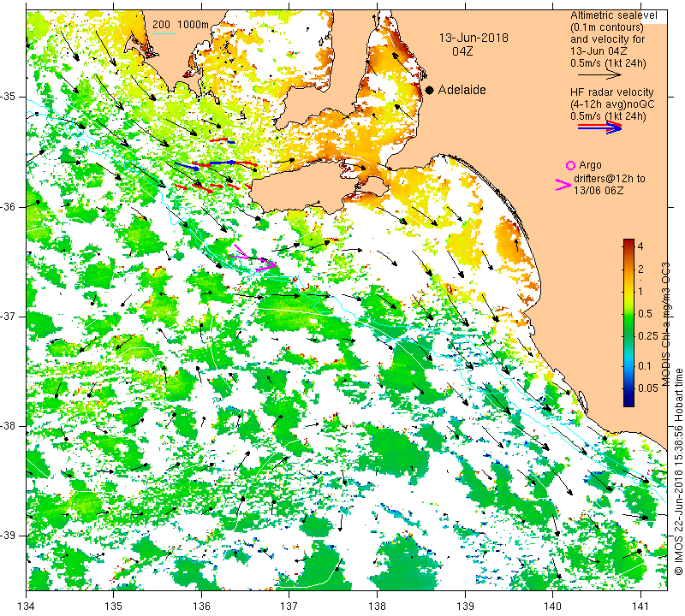Click the colorbar tick label '2'
This screenshot has width=685, height=616.
(640, 269)
